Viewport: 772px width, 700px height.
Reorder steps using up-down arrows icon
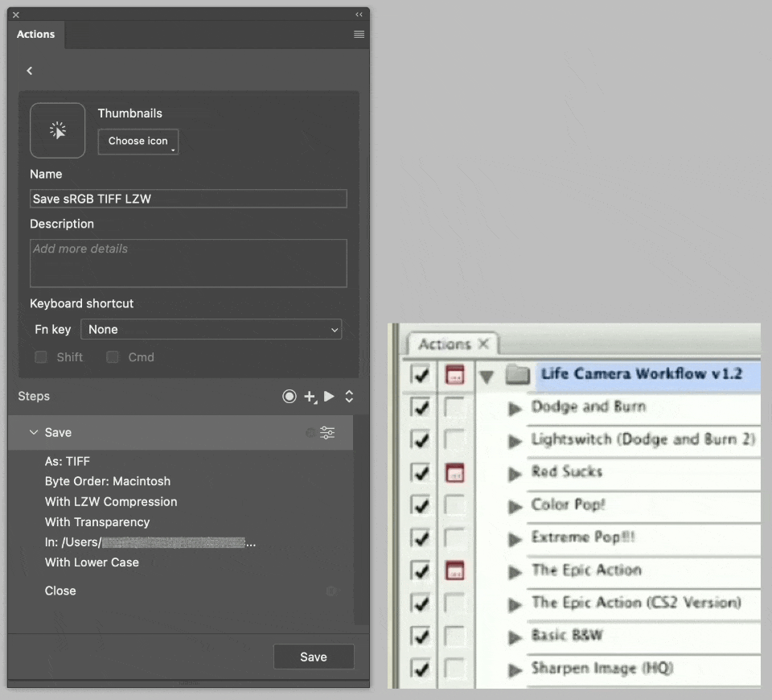pos(349,396)
